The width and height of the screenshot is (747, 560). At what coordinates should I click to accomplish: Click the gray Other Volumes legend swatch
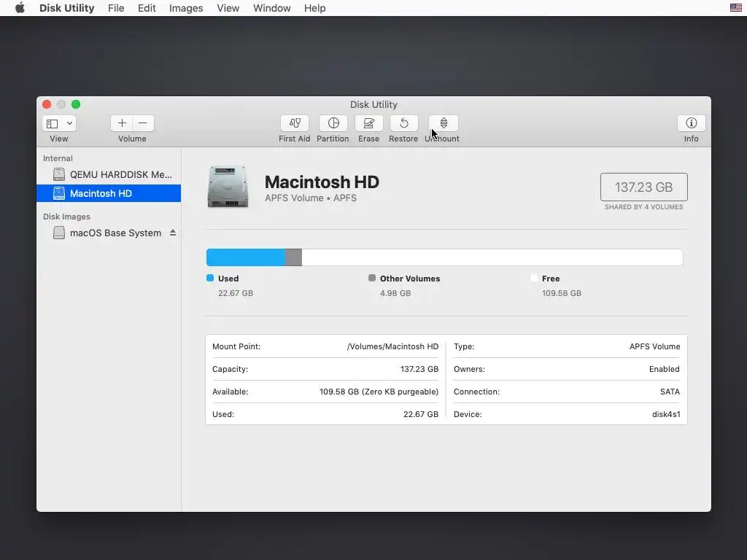tap(372, 278)
